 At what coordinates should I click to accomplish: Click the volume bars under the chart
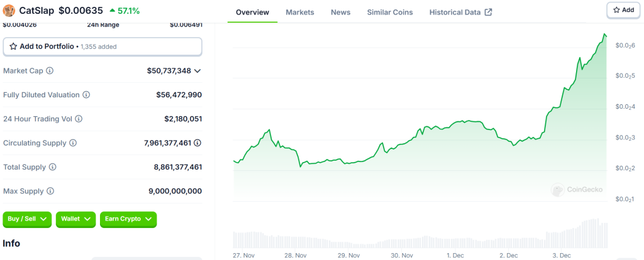pos(419,234)
